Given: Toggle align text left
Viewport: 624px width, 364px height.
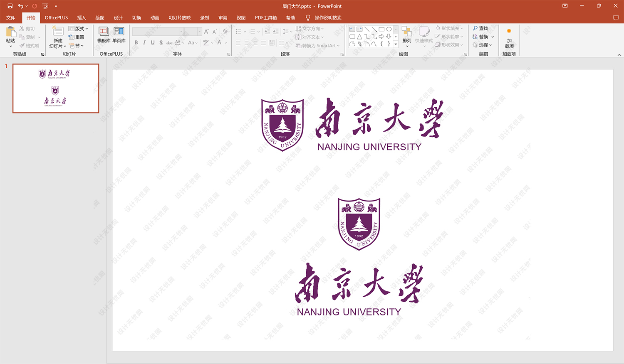Looking at the screenshot, I should pyautogui.click(x=238, y=42).
